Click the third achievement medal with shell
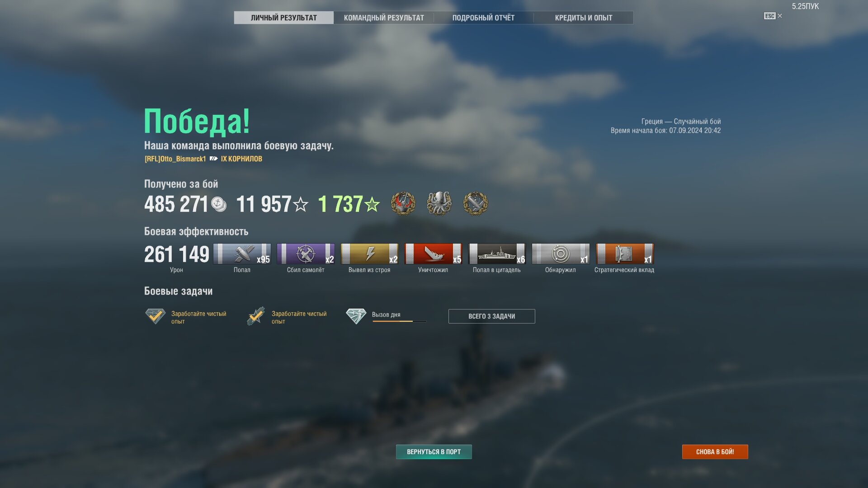 [x=475, y=203]
